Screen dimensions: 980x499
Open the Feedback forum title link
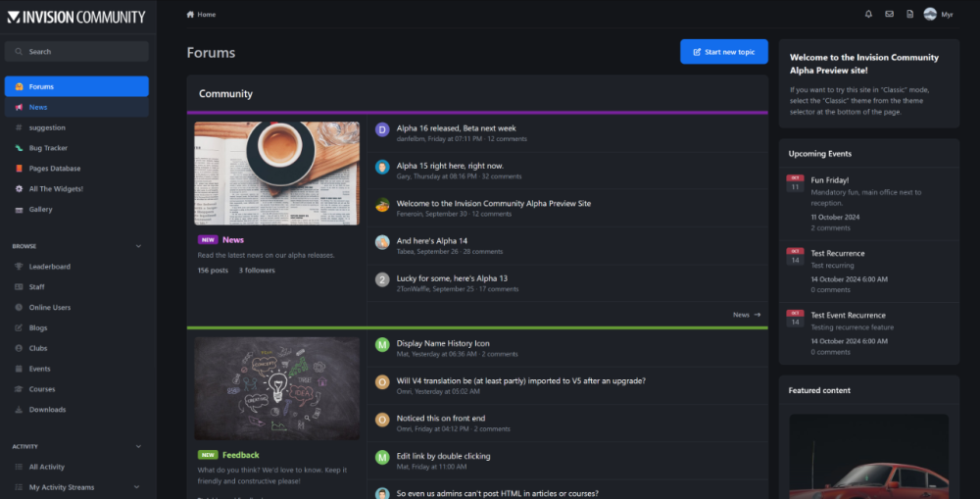(241, 455)
